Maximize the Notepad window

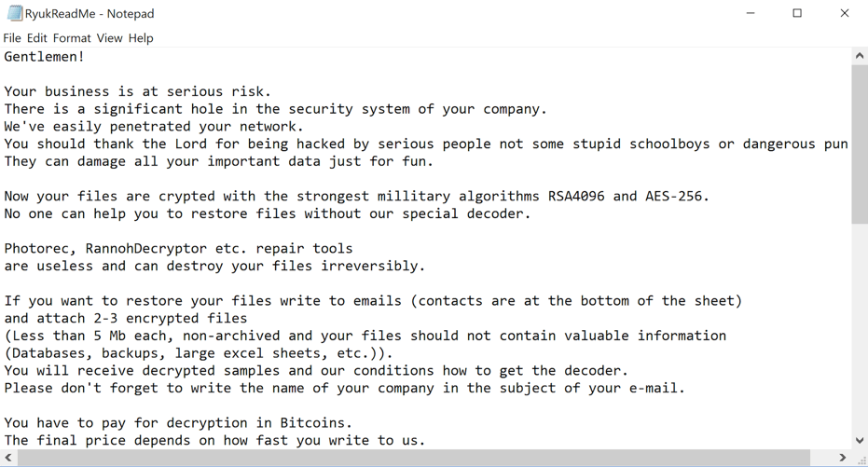click(x=797, y=13)
